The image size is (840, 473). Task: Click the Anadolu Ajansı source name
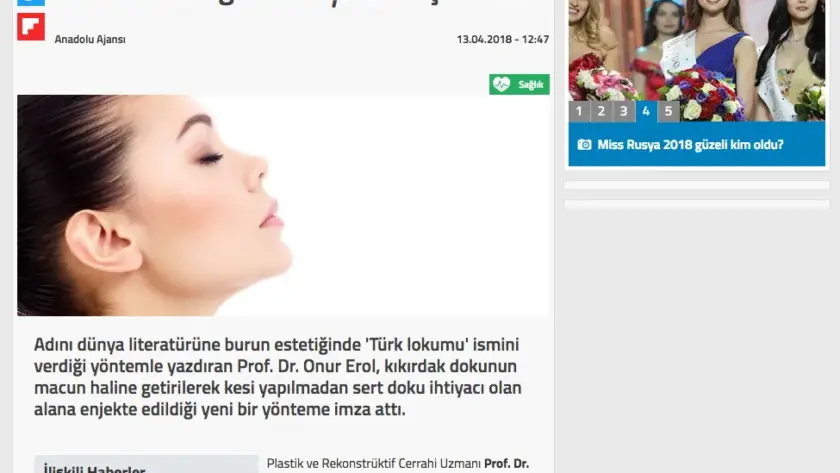[x=90, y=40]
